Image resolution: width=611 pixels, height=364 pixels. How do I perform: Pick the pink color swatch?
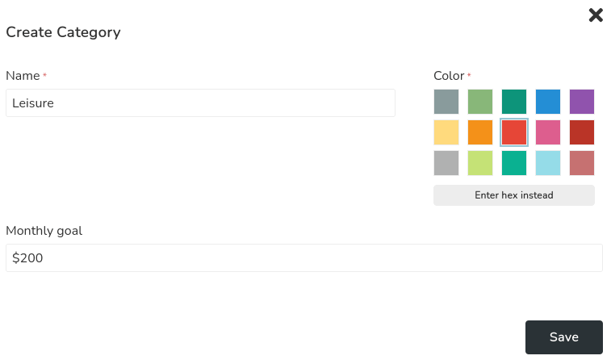click(x=548, y=132)
